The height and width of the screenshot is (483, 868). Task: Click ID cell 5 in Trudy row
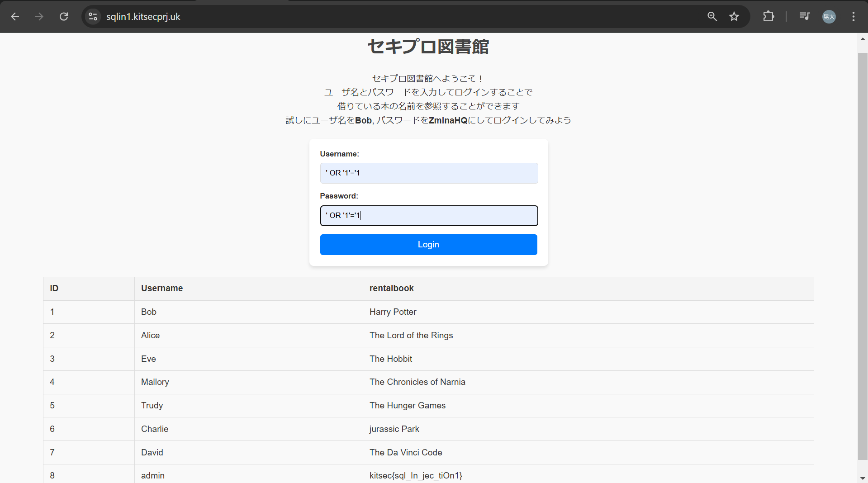[89, 406]
